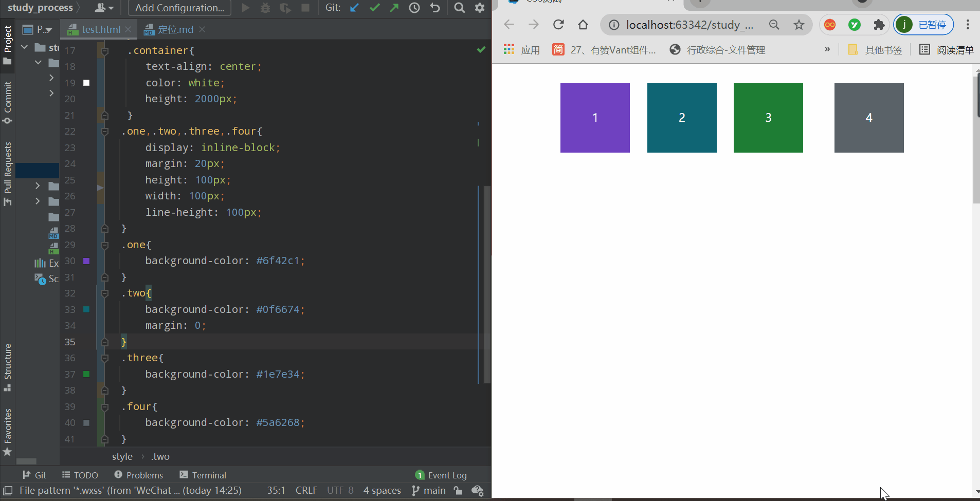Click the purple color swatch at line 30
Image resolution: width=980 pixels, height=501 pixels.
(x=86, y=261)
